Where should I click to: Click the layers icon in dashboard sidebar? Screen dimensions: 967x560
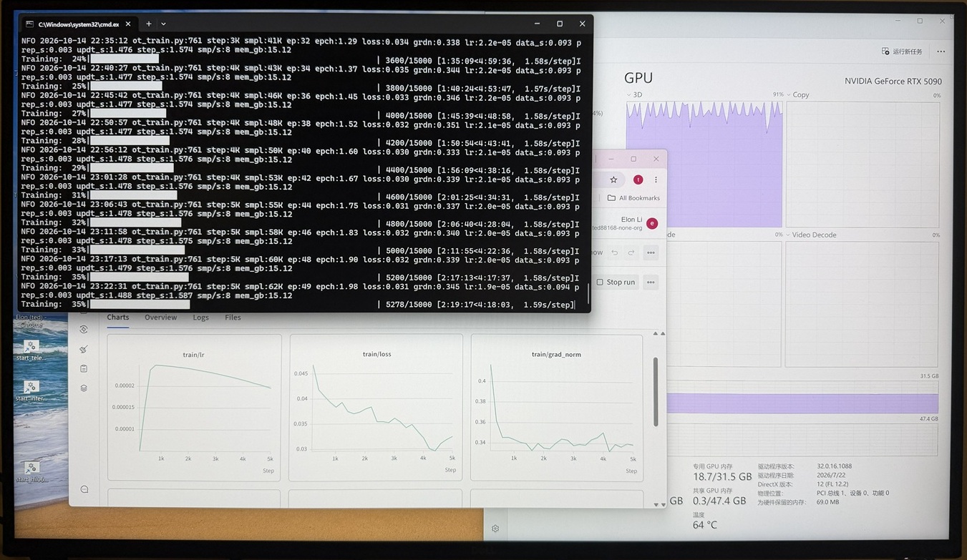pos(84,388)
